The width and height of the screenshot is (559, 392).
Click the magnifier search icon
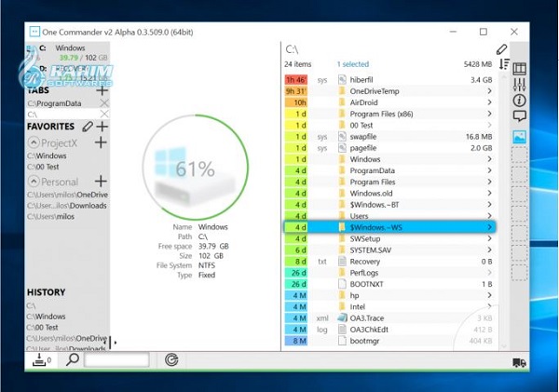[x=73, y=359]
